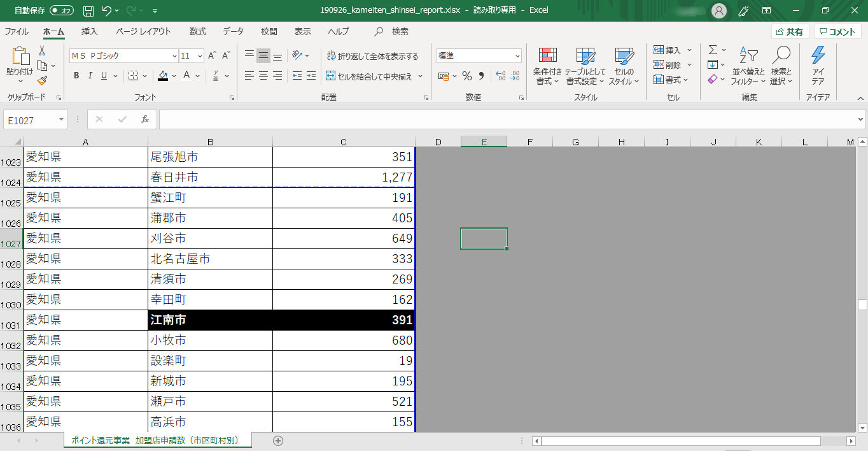
Task: Increase font size with the larger A icon
Action: (212, 55)
